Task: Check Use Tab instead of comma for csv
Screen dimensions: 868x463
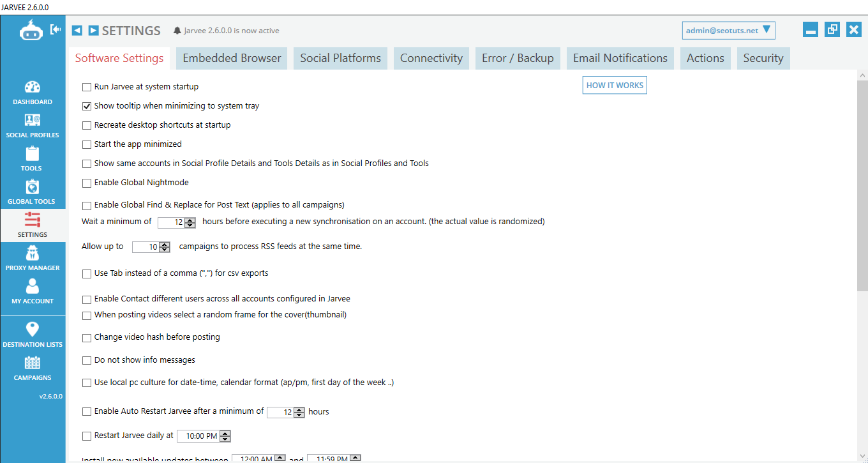Action: coord(87,273)
